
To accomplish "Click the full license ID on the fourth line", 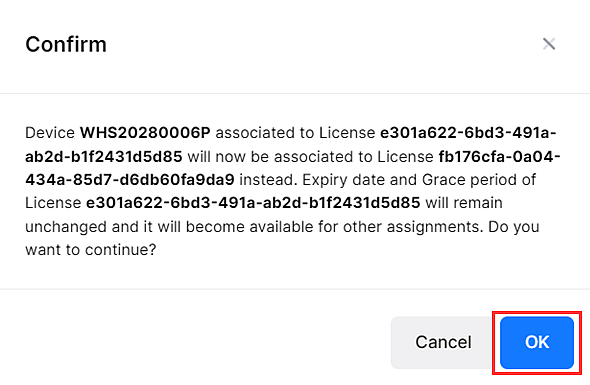I will pyautogui.click(x=253, y=203).
